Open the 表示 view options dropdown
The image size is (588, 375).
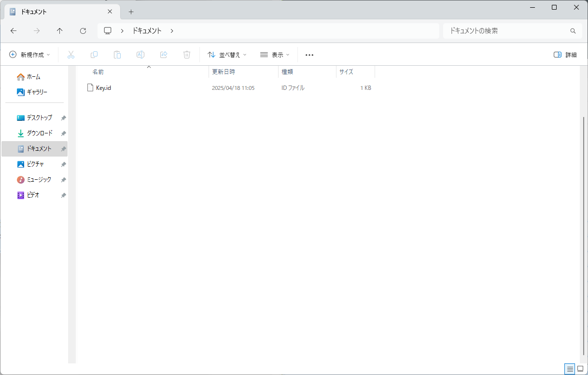coord(275,55)
